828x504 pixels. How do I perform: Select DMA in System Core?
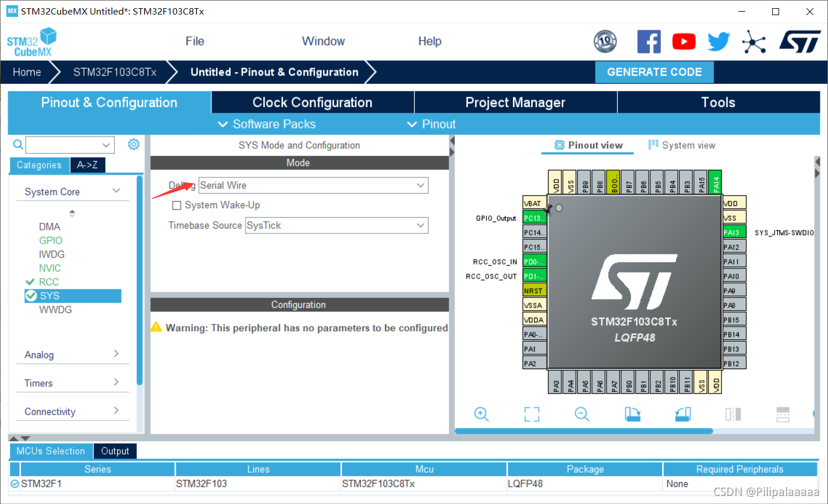[49, 226]
